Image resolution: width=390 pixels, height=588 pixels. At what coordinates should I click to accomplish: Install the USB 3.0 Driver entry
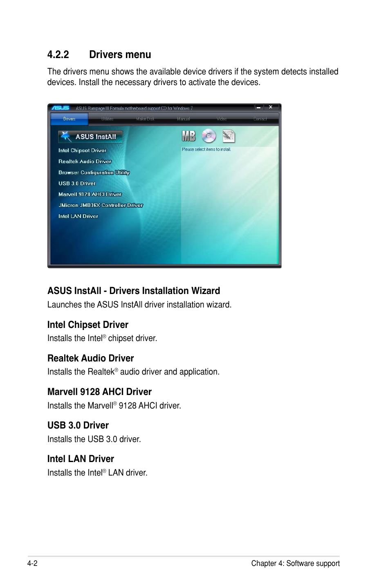[x=77, y=184]
